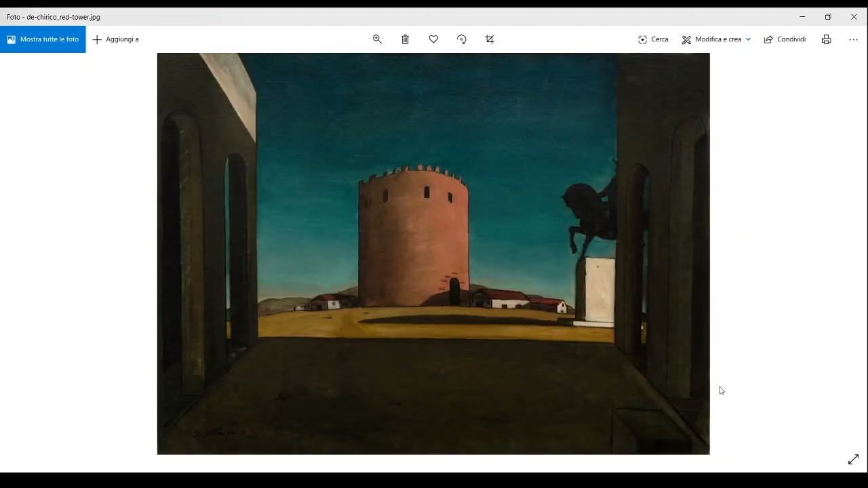The width and height of the screenshot is (868, 488).
Task: Add photo to favorites with heart icon
Action: (433, 39)
